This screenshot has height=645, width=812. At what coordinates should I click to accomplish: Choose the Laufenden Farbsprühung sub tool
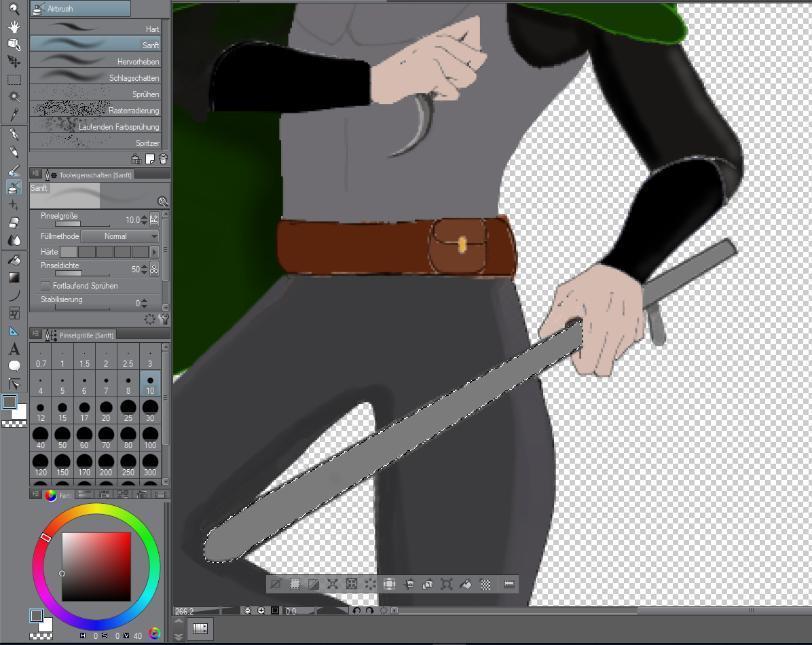(95, 125)
